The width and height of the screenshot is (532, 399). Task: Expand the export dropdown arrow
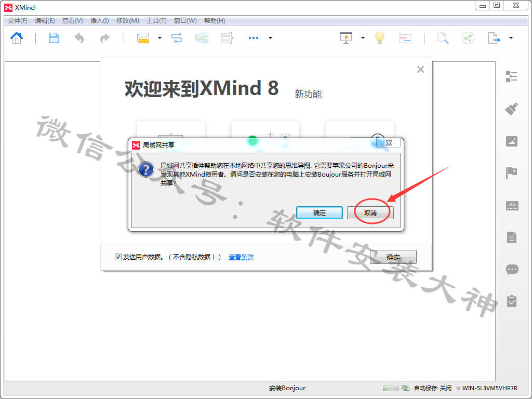(511, 38)
